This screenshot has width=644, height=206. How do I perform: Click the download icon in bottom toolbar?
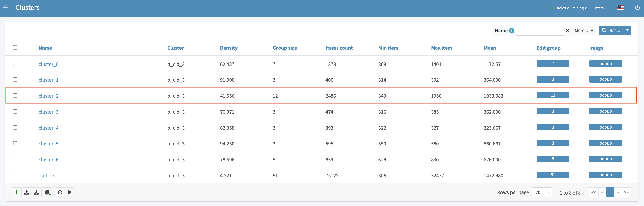[x=37, y=192]
